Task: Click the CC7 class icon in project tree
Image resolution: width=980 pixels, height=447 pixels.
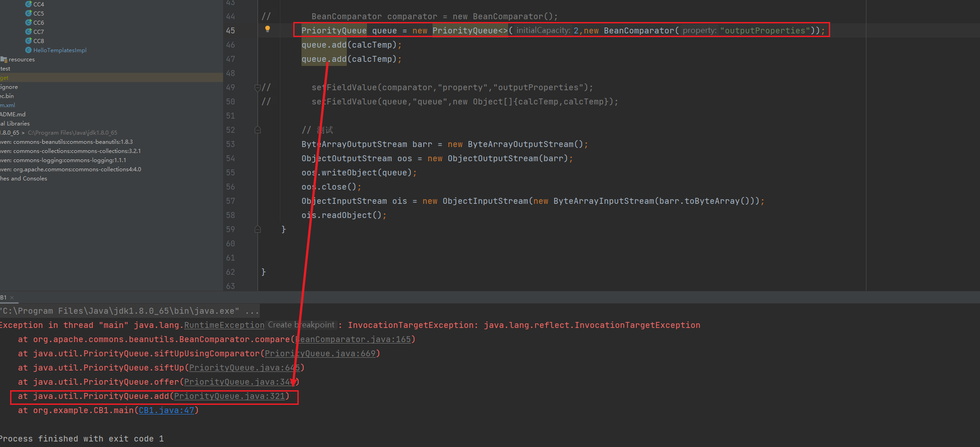Action: click(28, 32)
